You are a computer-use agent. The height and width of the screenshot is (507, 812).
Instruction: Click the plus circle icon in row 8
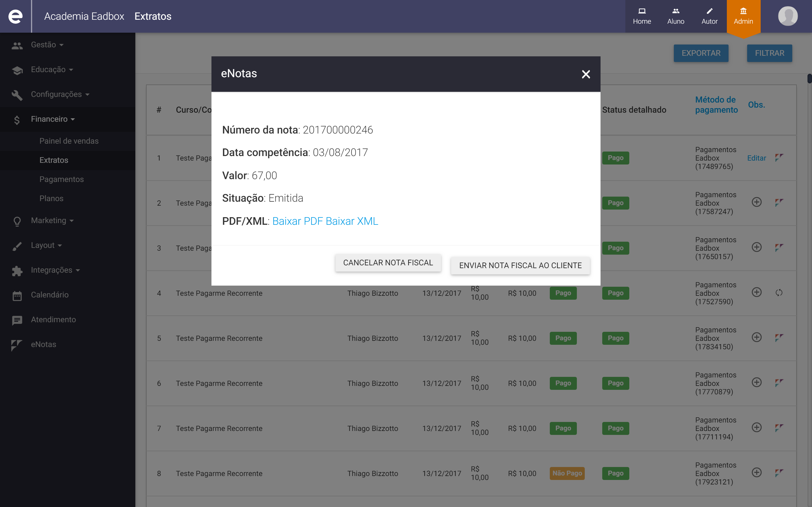coord(756,472)
